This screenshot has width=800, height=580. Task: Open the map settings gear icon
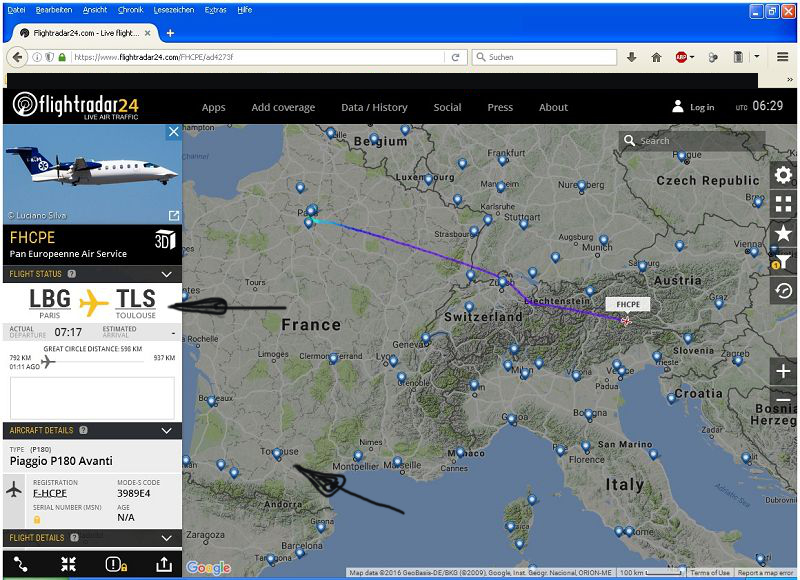pos(783,175)
